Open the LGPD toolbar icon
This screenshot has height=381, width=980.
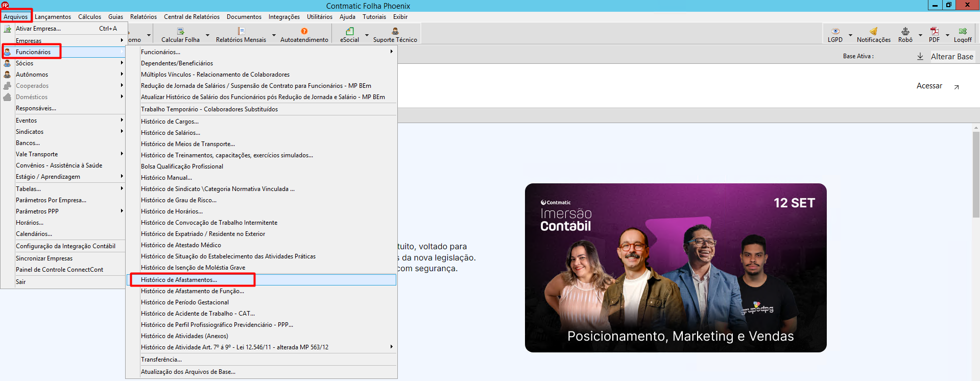pyautogui.click(x=835, y=31)
